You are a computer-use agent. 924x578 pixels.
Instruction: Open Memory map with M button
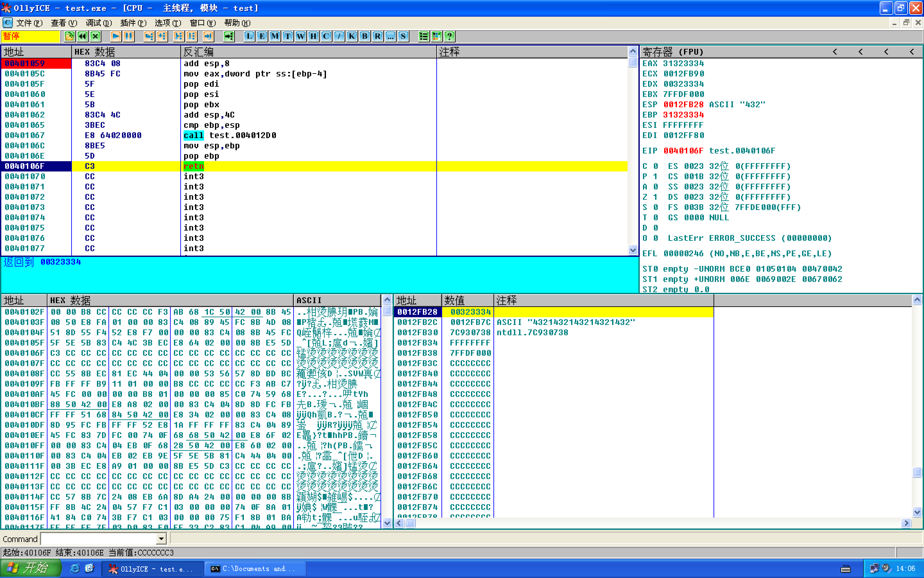[275, 36]
